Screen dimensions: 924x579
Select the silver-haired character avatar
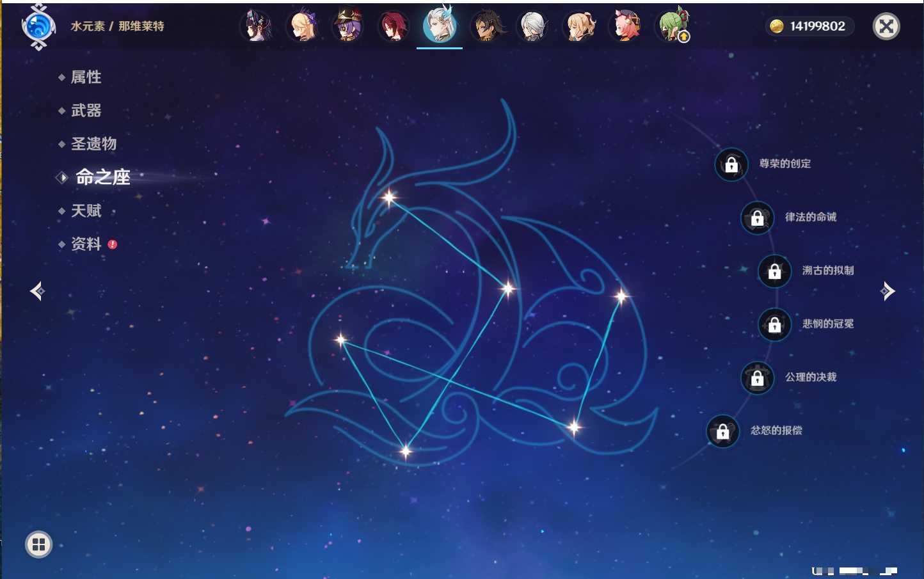tap(532, 26)
